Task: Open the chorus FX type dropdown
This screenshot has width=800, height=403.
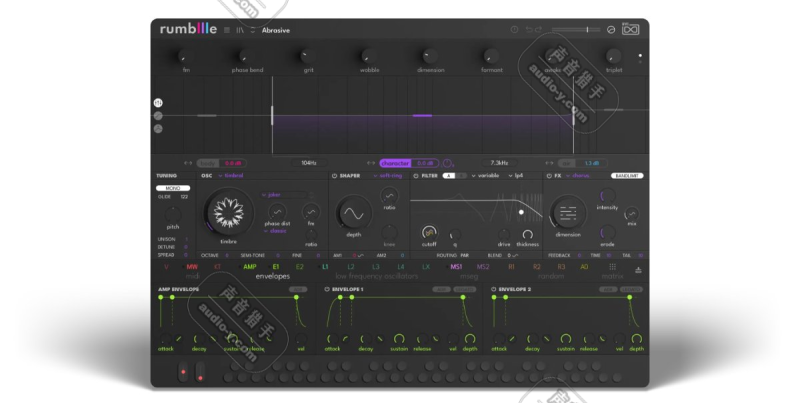Action: pos(578,175)
